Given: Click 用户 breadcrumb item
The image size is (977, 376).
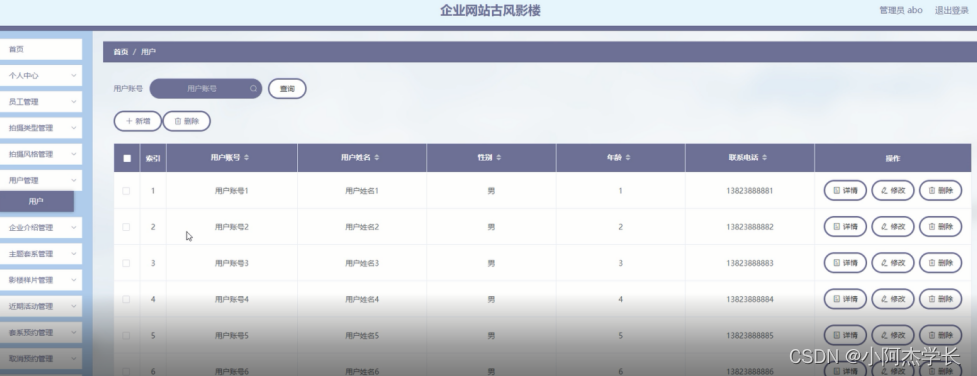Looking at the screenshot, I should pyautogui.click(x=148, y=52).
